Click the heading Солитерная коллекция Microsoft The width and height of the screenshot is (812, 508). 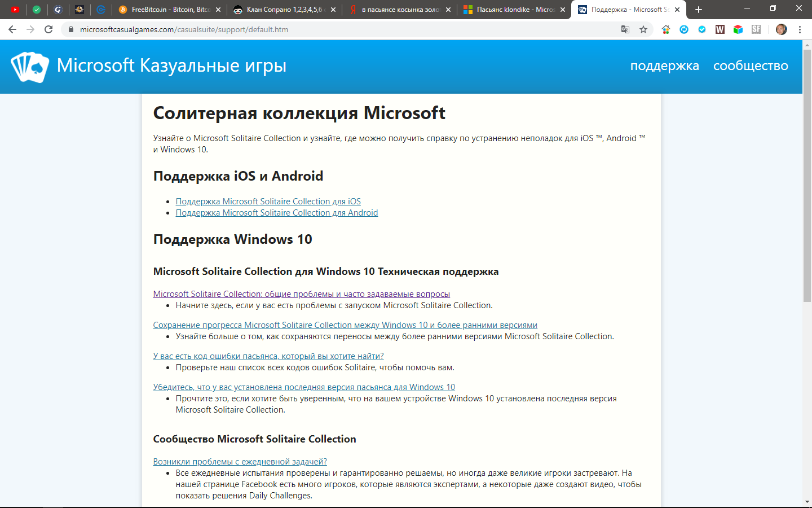point(299,113)
